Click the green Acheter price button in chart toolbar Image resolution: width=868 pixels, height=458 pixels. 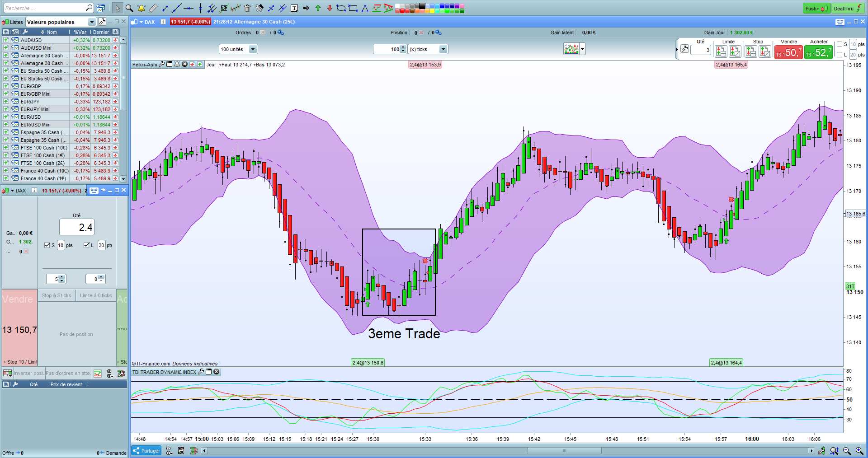pos(819,52)
